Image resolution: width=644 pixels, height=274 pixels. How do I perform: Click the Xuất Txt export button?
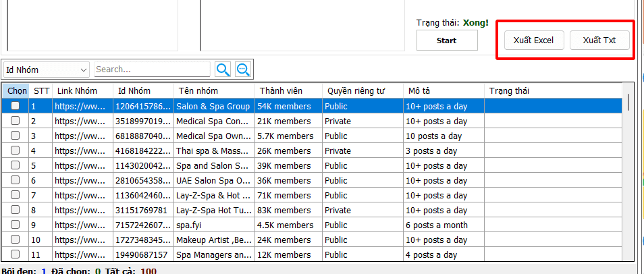click(600, 40)
